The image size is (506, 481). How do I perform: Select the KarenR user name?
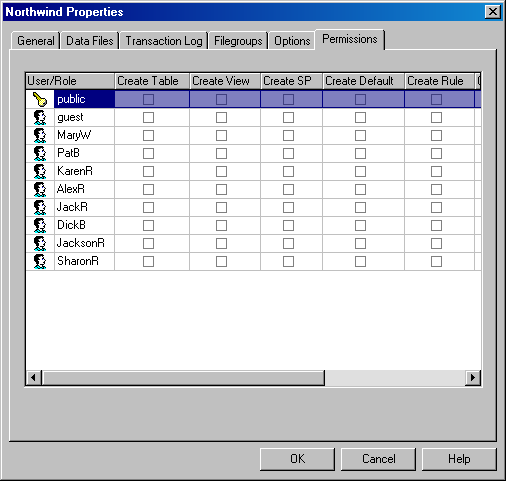(x=75, y=171)
